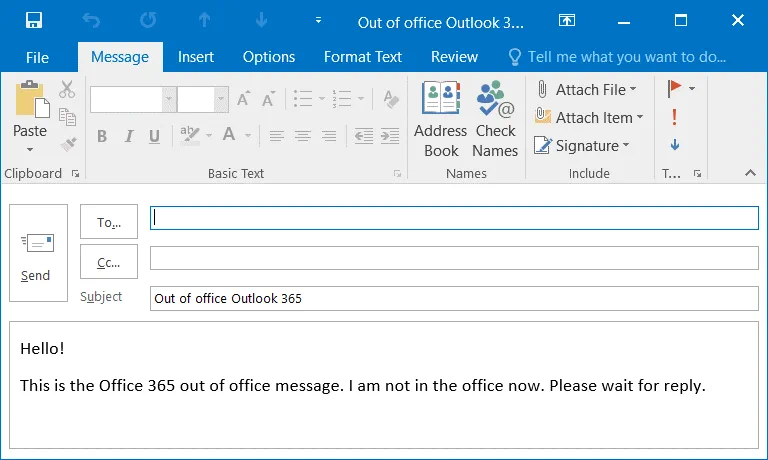Click the To... recipients button

[108, 223]
